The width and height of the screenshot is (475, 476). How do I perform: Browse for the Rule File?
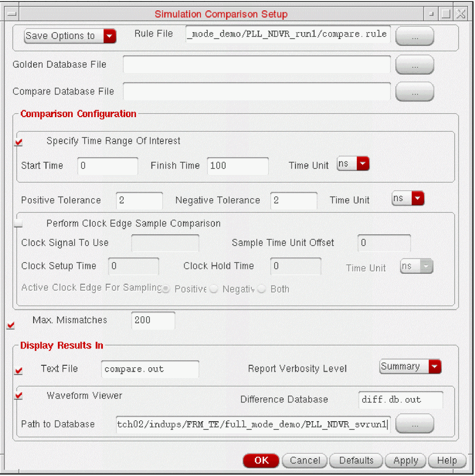click(x=414, y=36)
